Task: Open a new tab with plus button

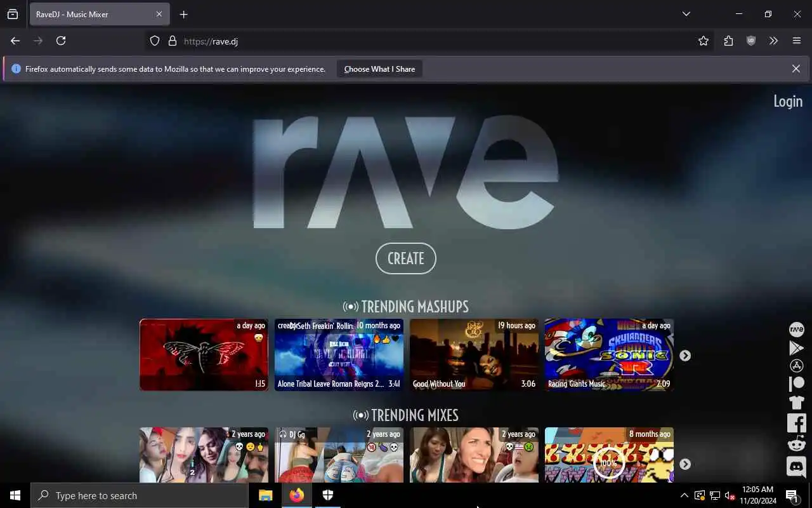Action: pyautogui.click(x=183, y=14)
